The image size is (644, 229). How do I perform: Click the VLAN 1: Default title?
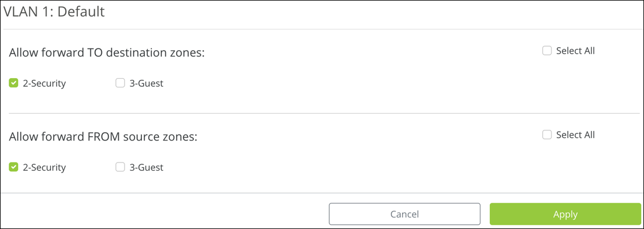[54, 12]
